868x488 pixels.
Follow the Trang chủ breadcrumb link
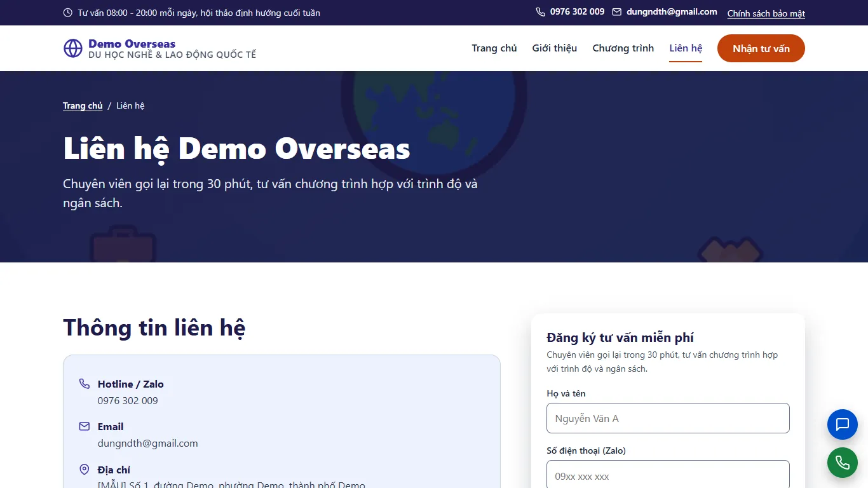[x=83, y=105]
